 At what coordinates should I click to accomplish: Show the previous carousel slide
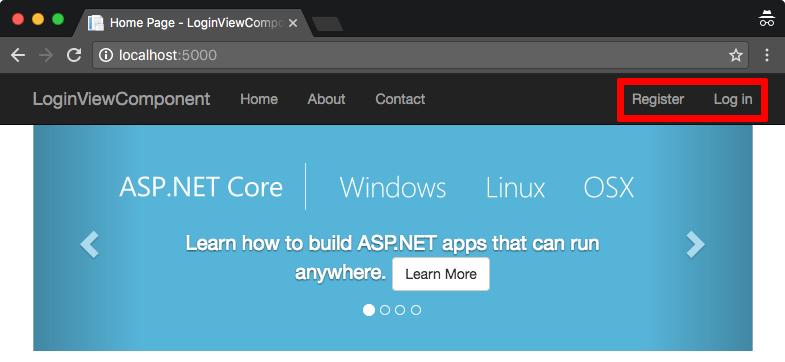pos(90,244)
